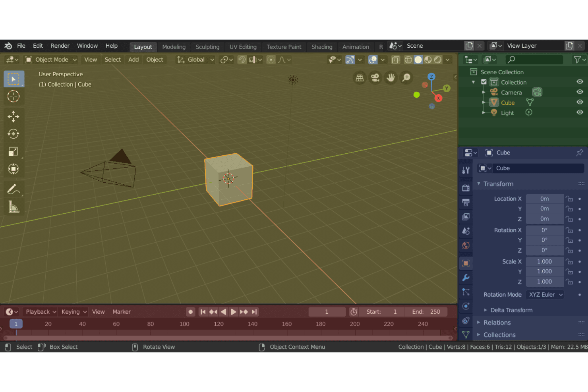Image resolution: width=588 pixels, height=392 pixels.
Task: Click the play animation button
Action: [x=234, y=312]
